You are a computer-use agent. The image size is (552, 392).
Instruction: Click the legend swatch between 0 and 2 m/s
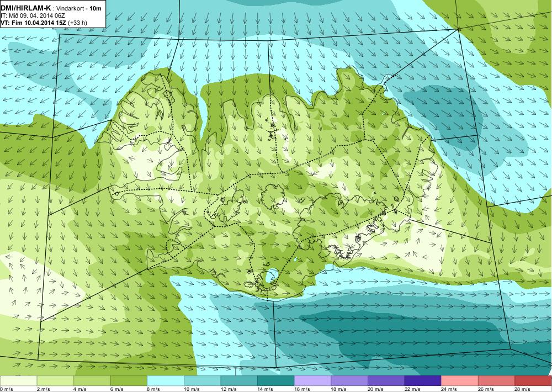(x=18, y=381)
